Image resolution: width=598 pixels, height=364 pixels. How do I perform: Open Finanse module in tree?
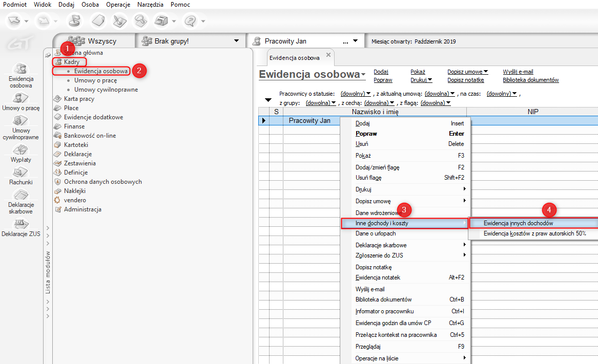tap(74, 126)
